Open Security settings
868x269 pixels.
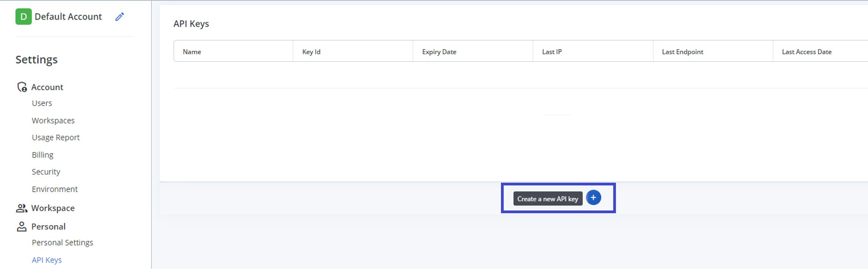[46, 172]
